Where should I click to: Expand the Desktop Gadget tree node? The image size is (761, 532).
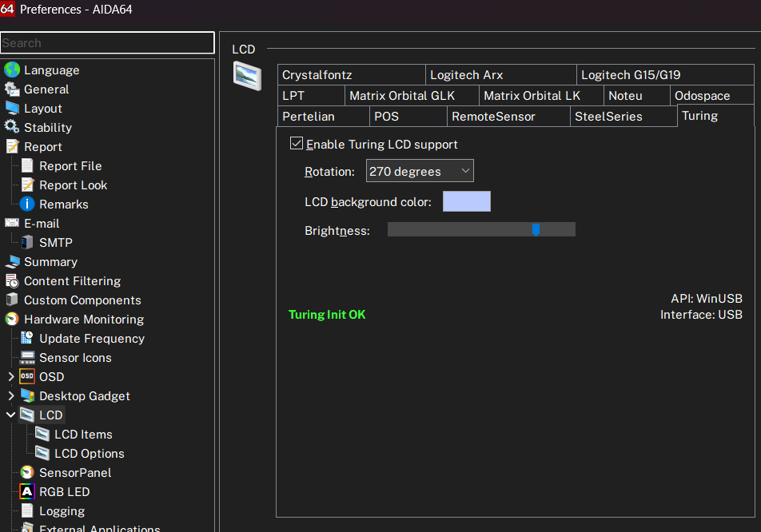point(10,395)
